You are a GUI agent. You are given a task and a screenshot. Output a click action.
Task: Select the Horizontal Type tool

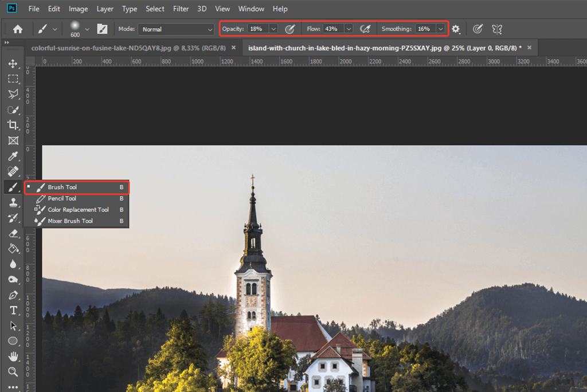tap(13, 311)
